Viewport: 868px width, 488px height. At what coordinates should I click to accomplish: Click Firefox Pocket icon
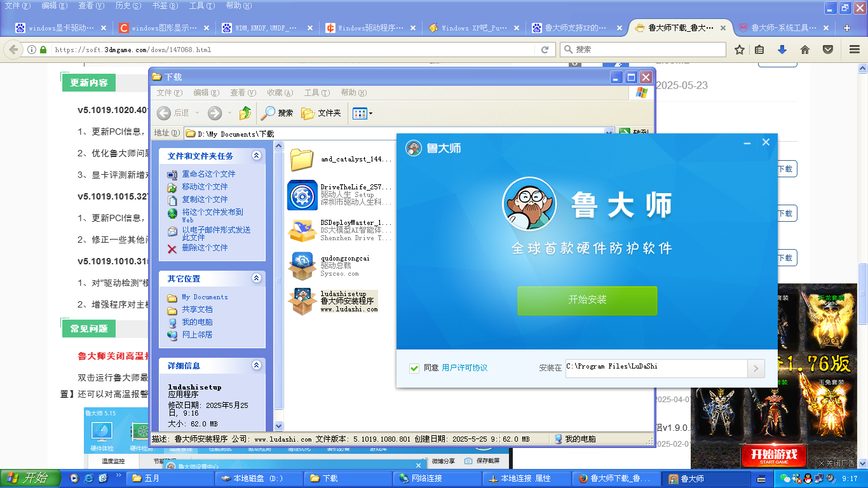click(828, 50)
